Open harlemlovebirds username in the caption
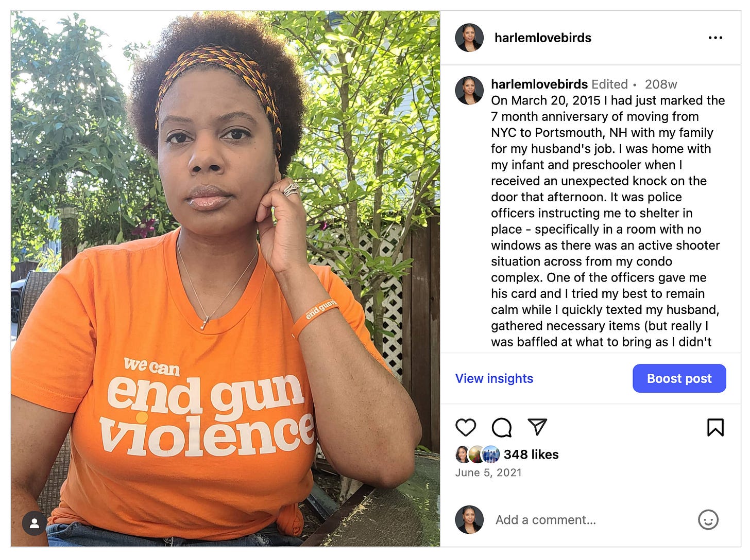The width and height of the screenshot is (750, 560). point(539,84)
